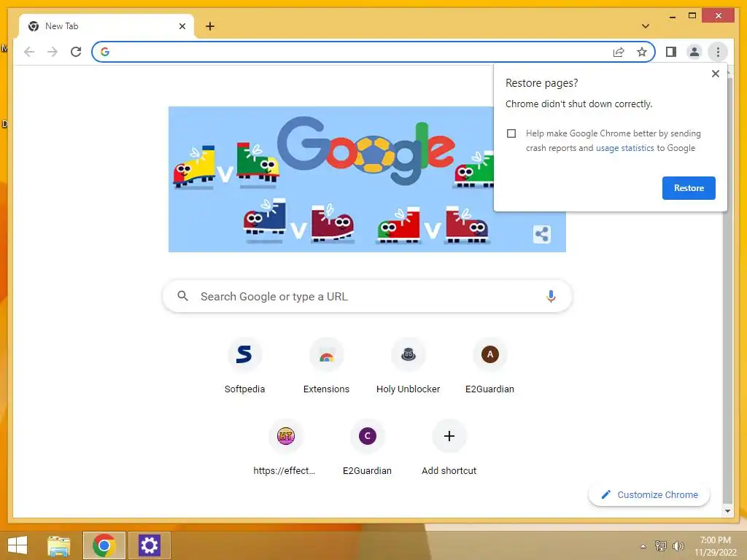Click the Add shortcut tile

pyautogui.click(x=449, y=448)
